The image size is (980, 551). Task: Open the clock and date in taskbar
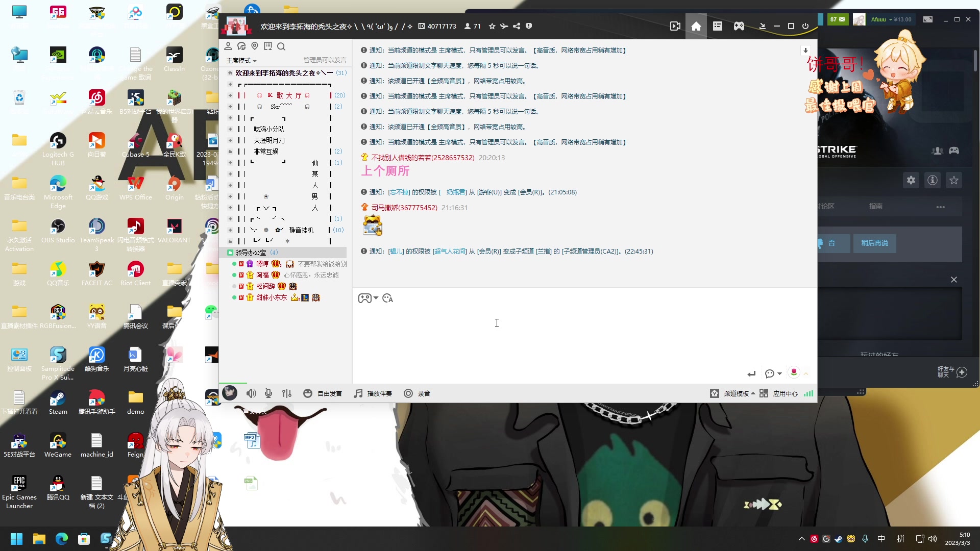(x=958, y=539)
